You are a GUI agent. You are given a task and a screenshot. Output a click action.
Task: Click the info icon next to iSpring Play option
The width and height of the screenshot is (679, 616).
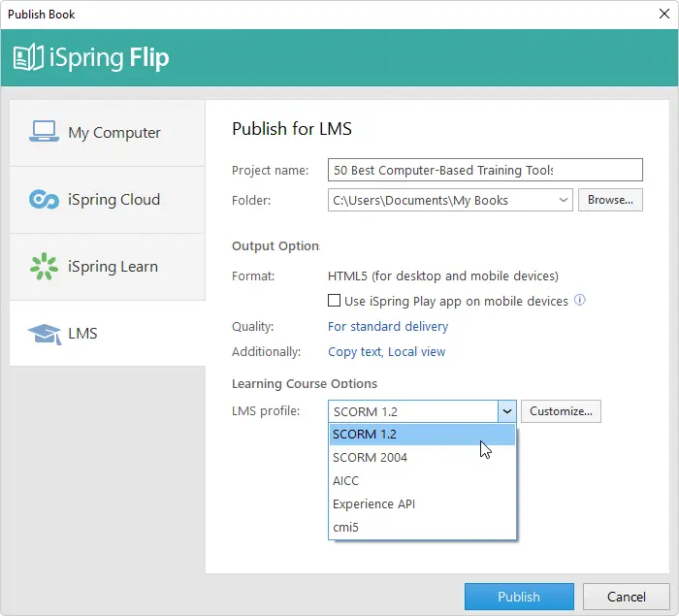click(x=579, y=300)
